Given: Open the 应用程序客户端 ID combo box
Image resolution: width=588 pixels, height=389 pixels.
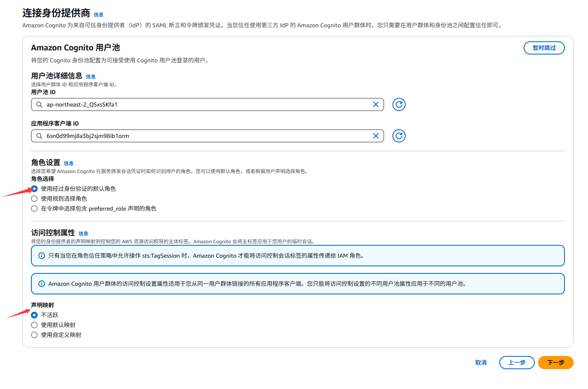Looking at the screenshot, I should click(x=206, y=136).
